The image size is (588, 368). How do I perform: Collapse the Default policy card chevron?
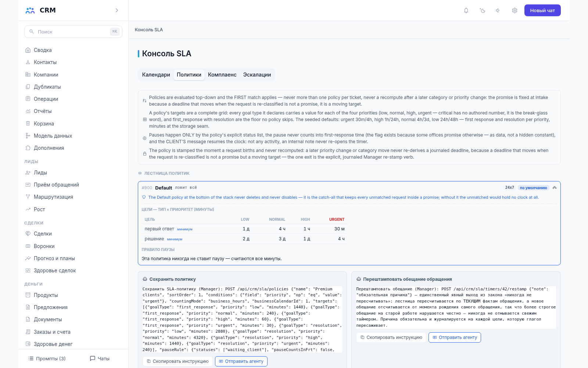(x=555, y=188)
